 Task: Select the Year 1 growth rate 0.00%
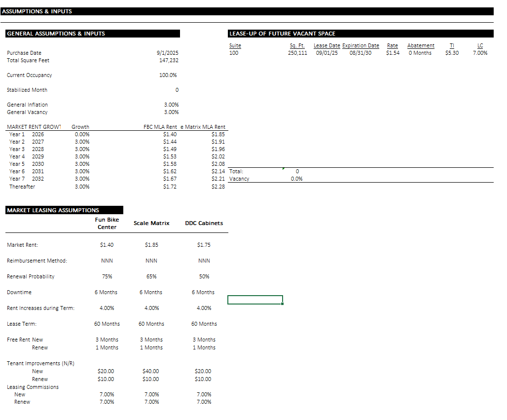82,134
